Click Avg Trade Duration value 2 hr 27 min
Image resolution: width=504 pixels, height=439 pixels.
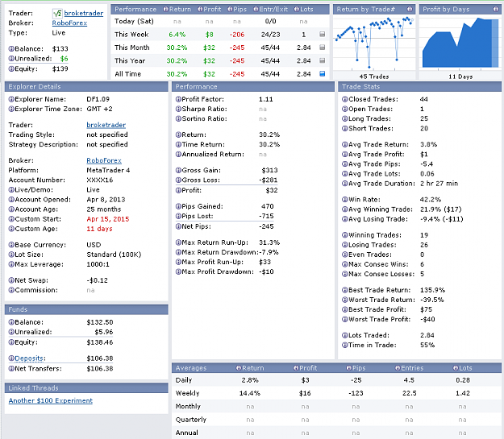(439, 184)
